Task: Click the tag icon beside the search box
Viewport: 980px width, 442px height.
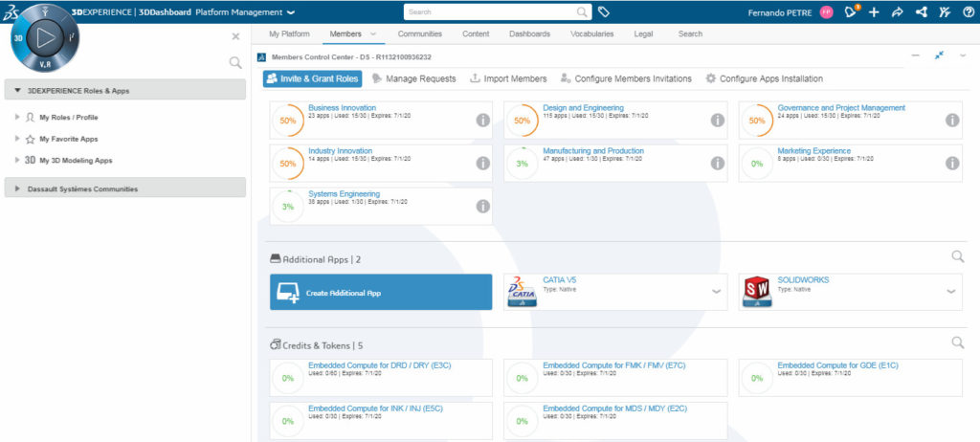Action: coord(603,11)
